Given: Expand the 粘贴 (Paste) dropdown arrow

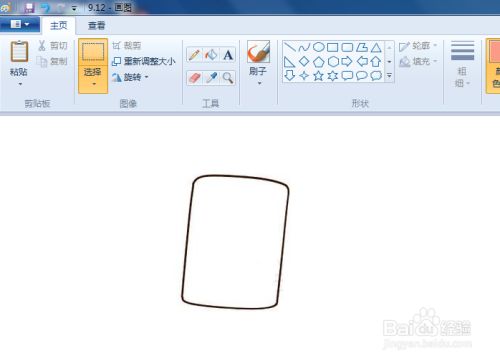Looking at the screenshot, I should [19, 84].
